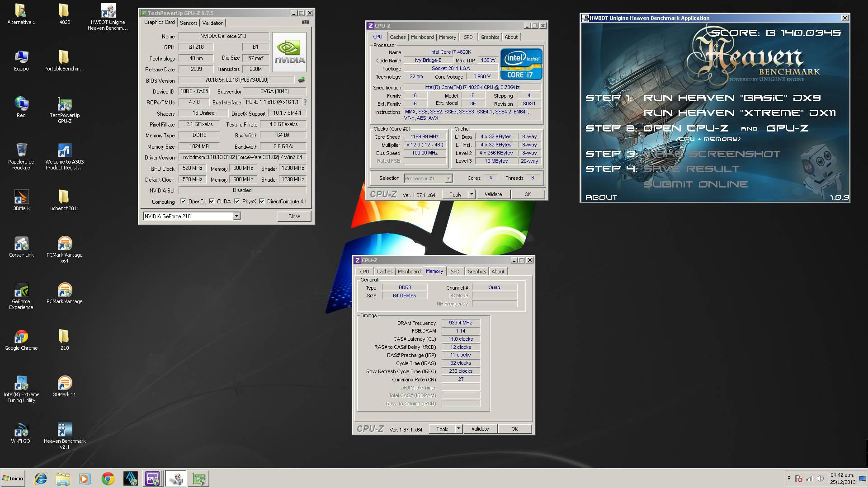Viewport: 868px width, 488px height.
Task: Launch the 3DMark 11 shortcut
Action: pos(64,386)
